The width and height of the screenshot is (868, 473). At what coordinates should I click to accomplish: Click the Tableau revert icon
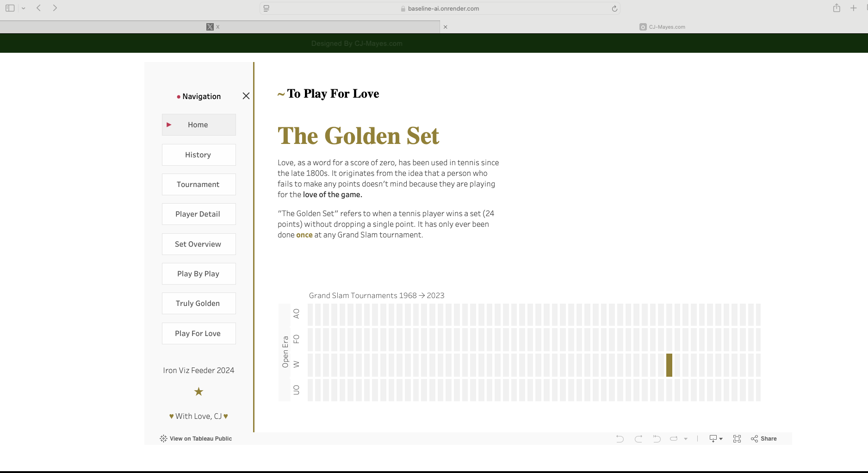[657, 439]
